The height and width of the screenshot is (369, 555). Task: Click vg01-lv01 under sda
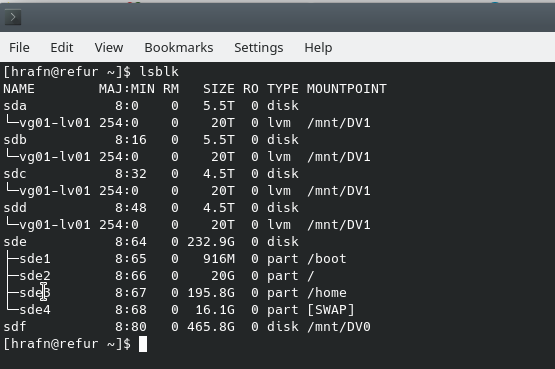[x=55, y=123]
